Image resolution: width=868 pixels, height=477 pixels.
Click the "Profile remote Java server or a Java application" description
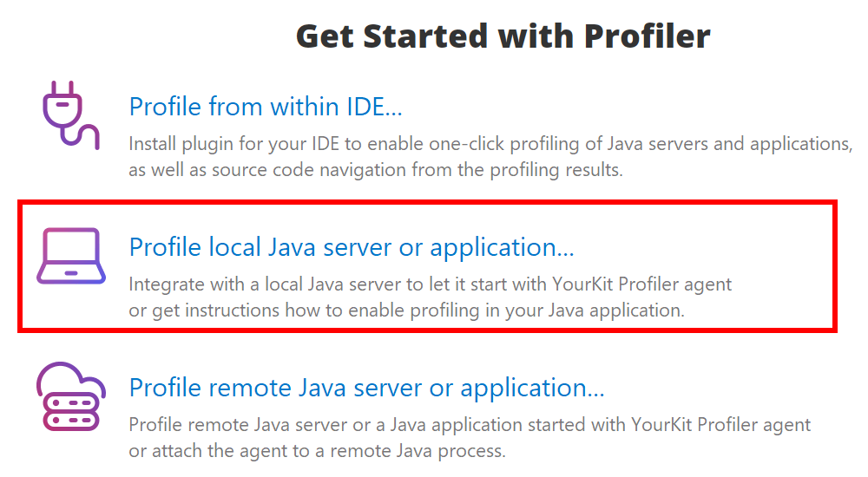click(470, 438)
